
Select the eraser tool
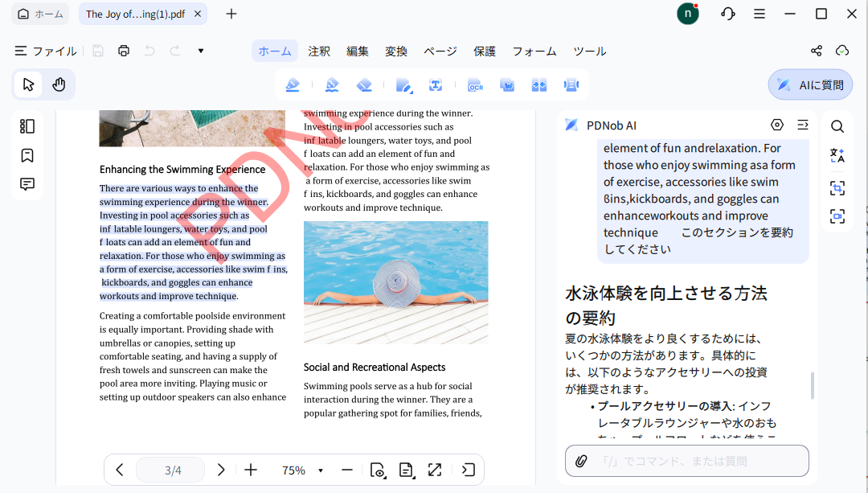click(364, 85)
